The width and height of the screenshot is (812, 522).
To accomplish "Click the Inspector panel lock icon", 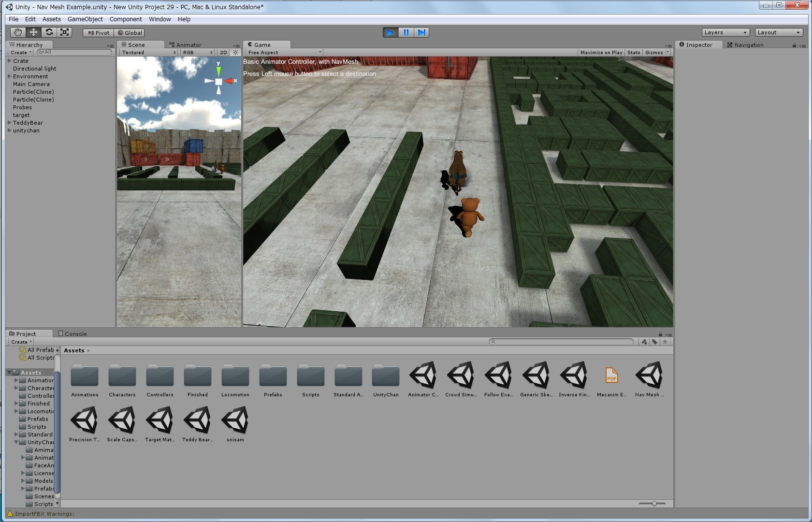I will click(x=794, y=44).
